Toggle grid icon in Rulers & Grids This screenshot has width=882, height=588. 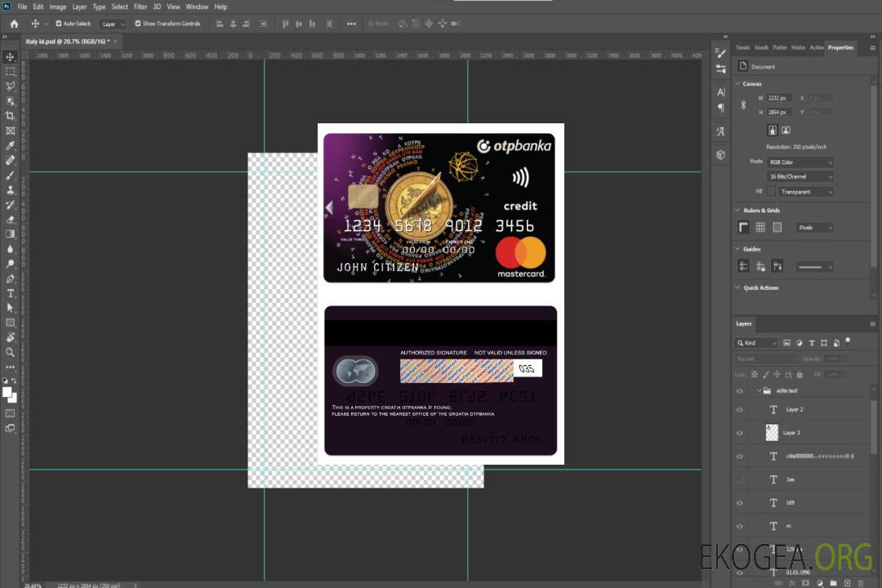[760, 227]
